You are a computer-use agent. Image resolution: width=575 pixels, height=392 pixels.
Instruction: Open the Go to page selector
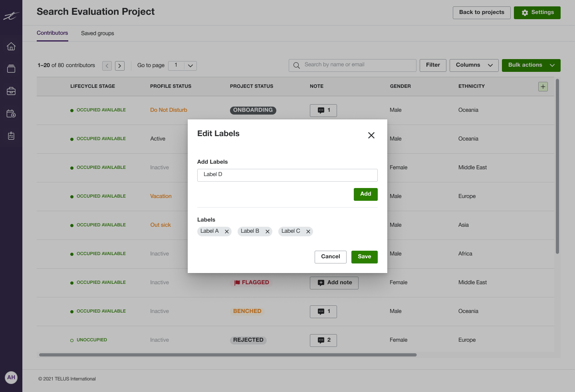point(182,65)
